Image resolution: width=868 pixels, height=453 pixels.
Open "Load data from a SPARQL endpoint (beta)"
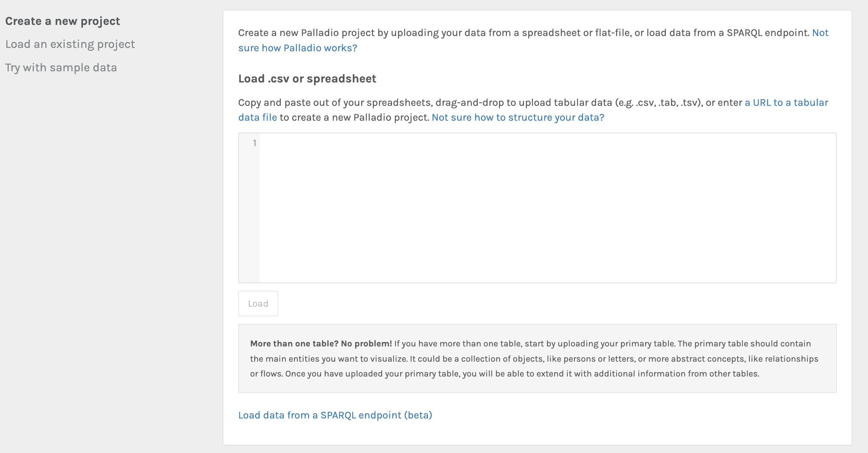[x=335, y=415]
